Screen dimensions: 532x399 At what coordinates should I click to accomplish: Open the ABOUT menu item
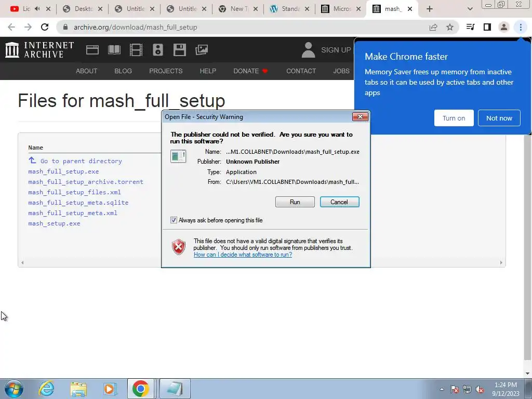click(x=87, y=71)
